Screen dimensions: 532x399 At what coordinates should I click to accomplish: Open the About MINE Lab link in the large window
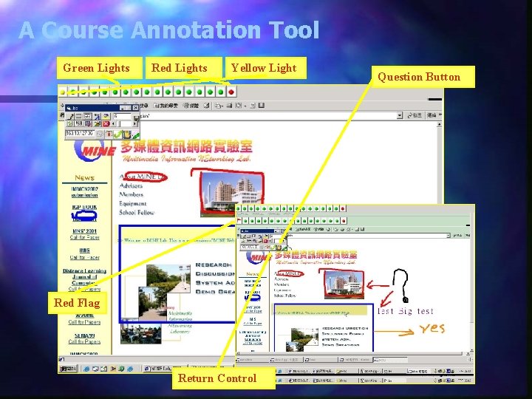click(143, 177)
